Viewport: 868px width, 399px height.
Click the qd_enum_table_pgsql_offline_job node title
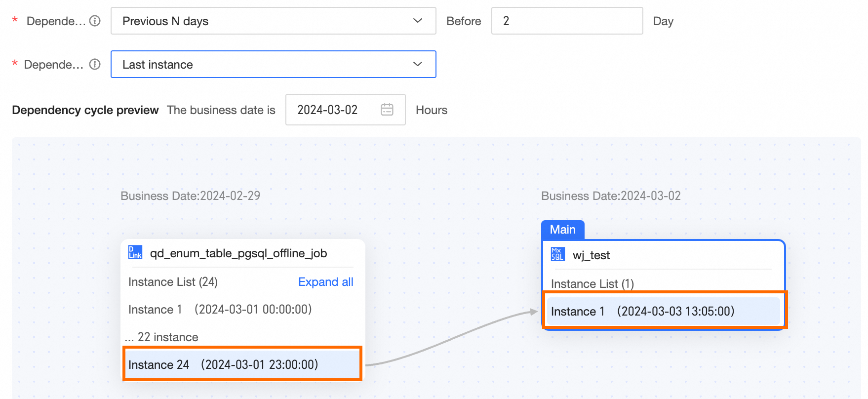[x=238, y=253]
